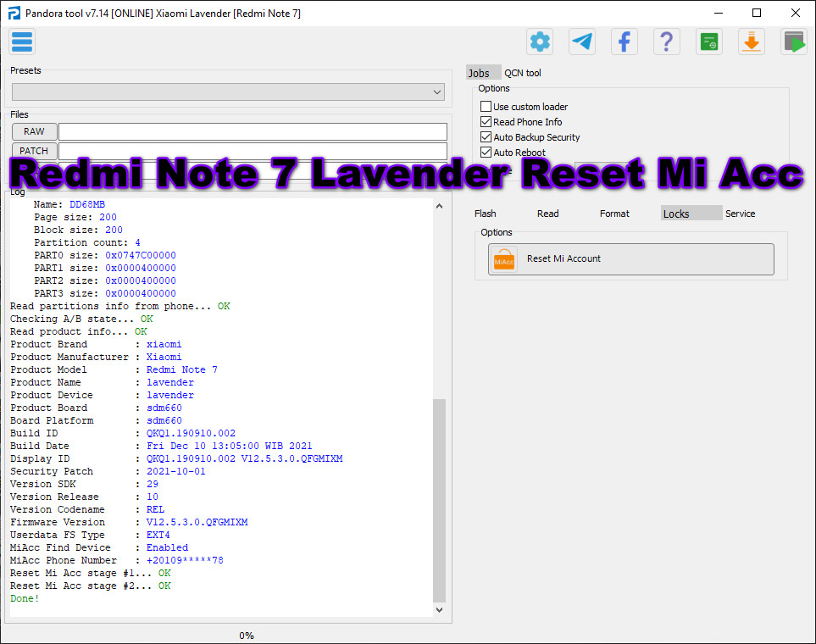Screen dimensions: 816x644
Task: Click the RAW file path field
Action: click(253, 131)
